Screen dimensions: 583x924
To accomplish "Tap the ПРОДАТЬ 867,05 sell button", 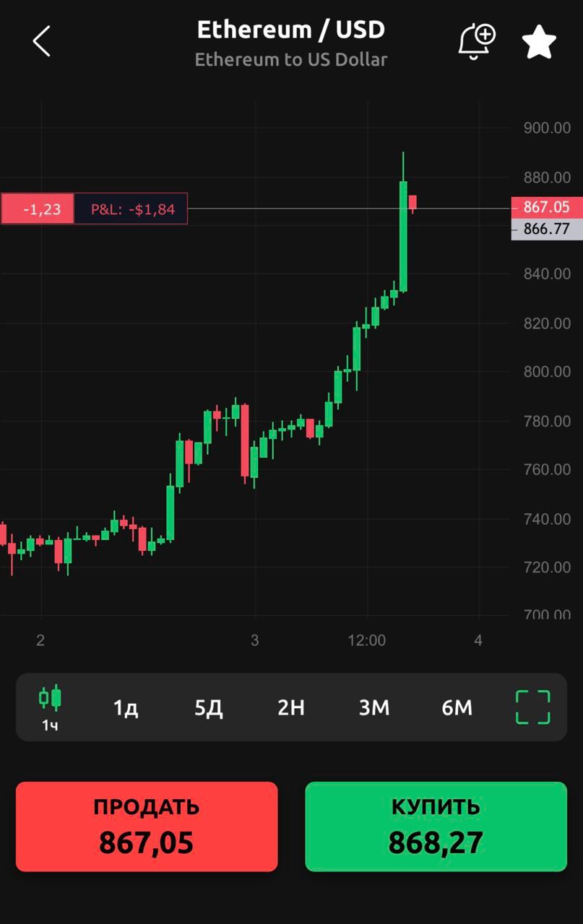I will pyautogui.click(x=147, y=827).
